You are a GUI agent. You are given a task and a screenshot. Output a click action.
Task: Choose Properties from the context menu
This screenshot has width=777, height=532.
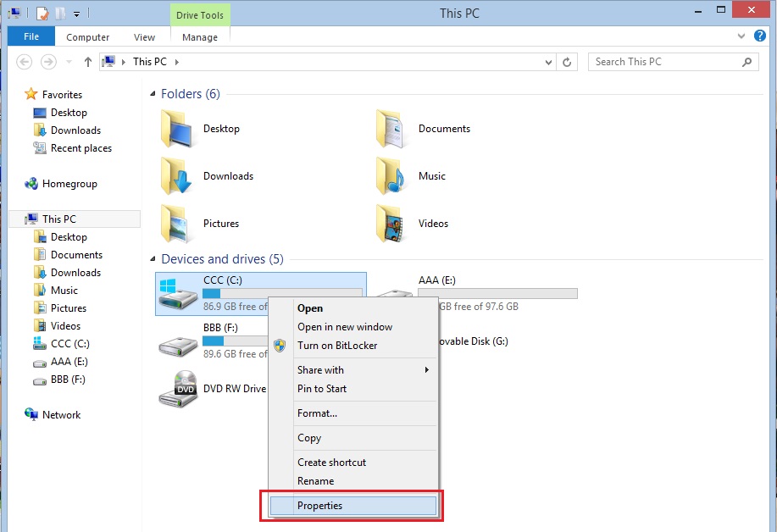(352, 506)
